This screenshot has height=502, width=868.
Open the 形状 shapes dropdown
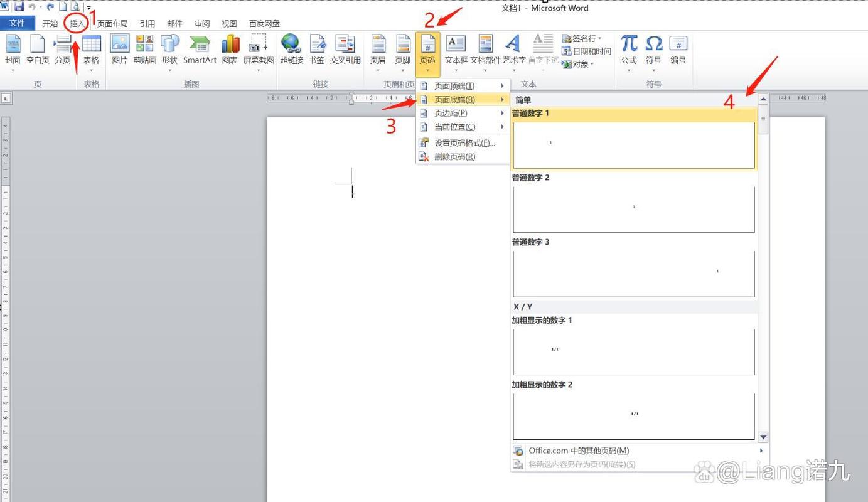(x=169, y=53)
